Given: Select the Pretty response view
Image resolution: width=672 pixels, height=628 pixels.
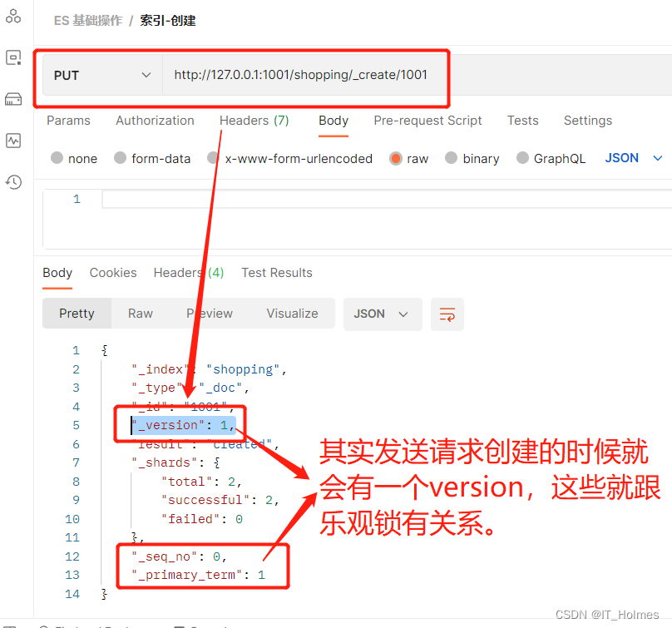Looking at the screenshot, I should [x=77, y=314].
